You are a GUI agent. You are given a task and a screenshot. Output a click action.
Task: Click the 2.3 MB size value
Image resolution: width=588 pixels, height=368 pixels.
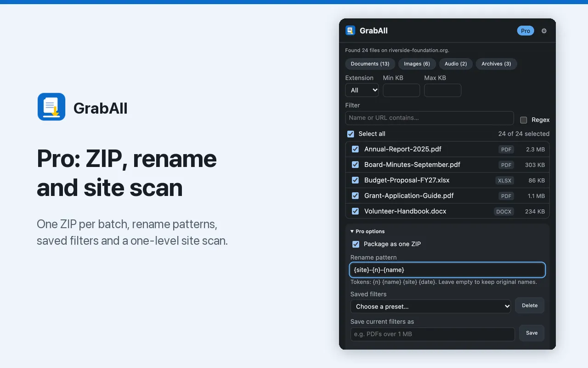(536, 149)
